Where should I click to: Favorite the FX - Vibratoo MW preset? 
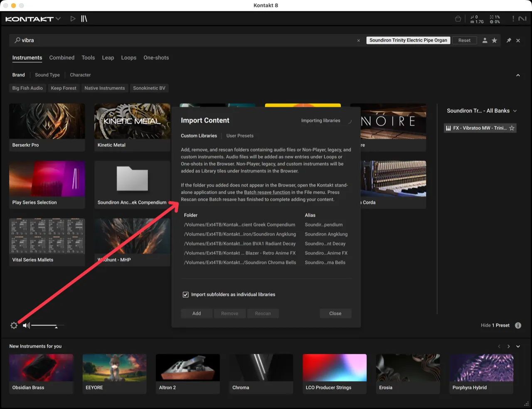point(512,128)
